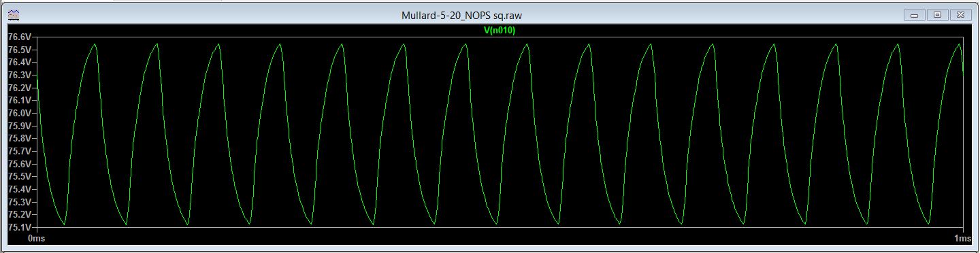
Task: Click the 1ms time axis label
Action: (x=962, y=239)
